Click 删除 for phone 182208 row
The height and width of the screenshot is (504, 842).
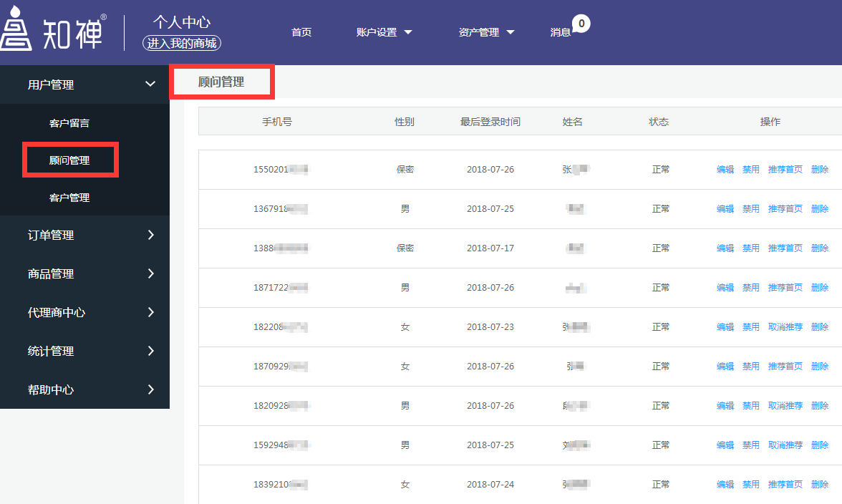pos(819,326)
